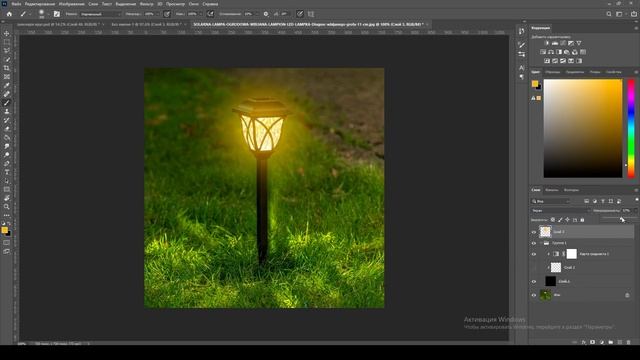
Task: Open symmetry paint options butterfly icon
Action: click(x=311, y=14)
